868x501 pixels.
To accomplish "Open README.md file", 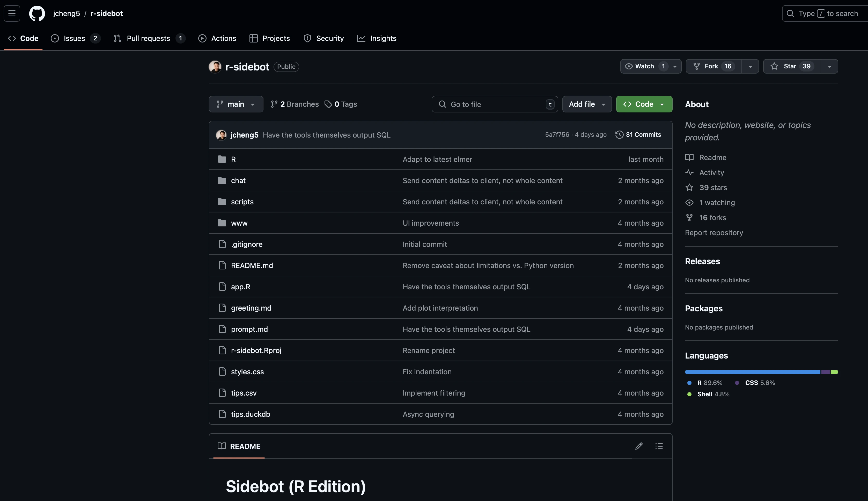I will [x=252, y=265].
